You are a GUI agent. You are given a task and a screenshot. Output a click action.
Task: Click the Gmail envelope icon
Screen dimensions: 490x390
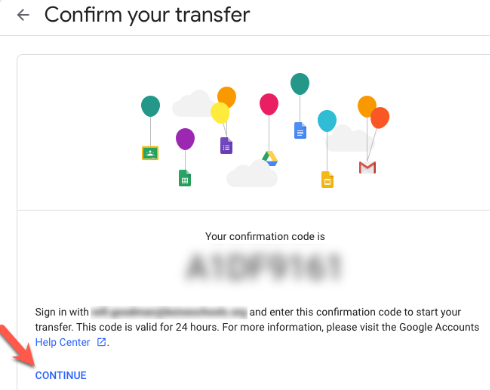click(x=367, y=167)
